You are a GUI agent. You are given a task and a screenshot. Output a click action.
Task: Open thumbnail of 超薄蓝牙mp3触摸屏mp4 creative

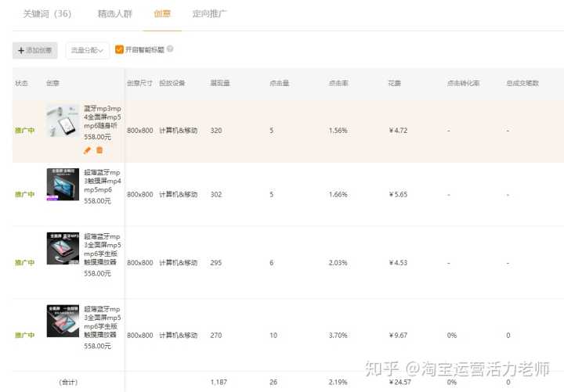63,184
